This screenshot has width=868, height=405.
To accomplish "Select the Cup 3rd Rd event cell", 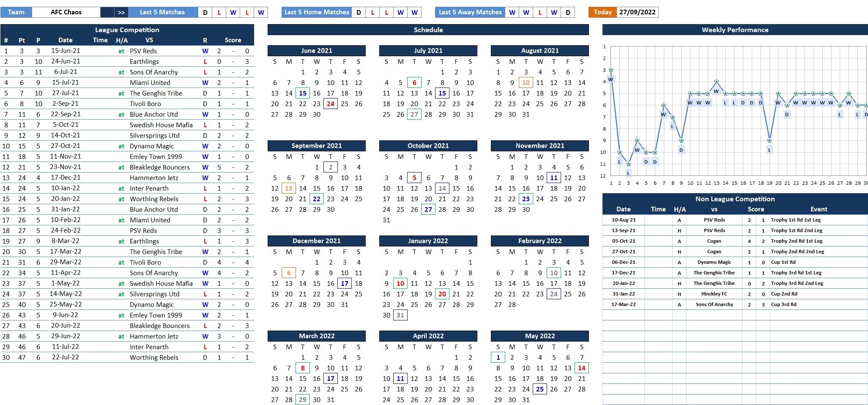I will [x=783, y=305].
